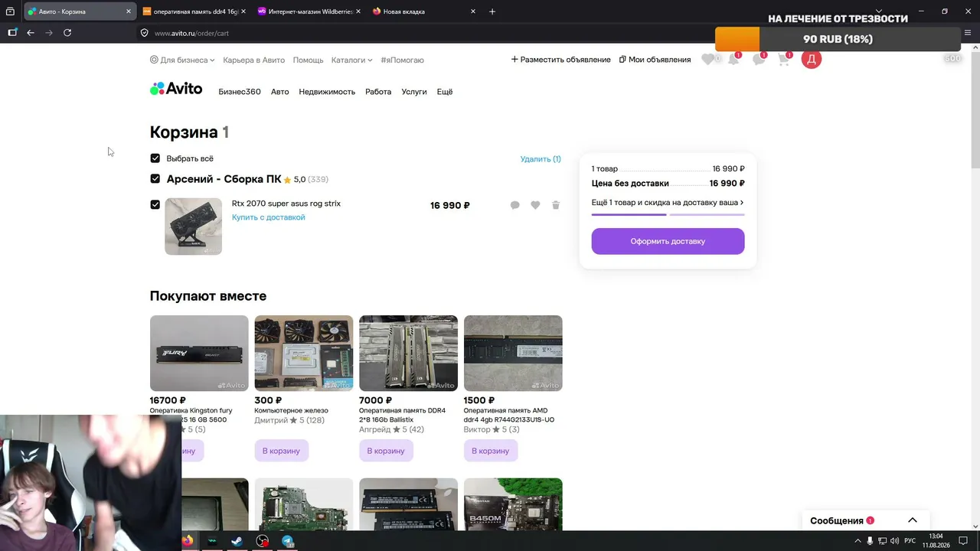Delete Rtx 2070 item with trash icon
980x551 pixels.
[556, 205]
